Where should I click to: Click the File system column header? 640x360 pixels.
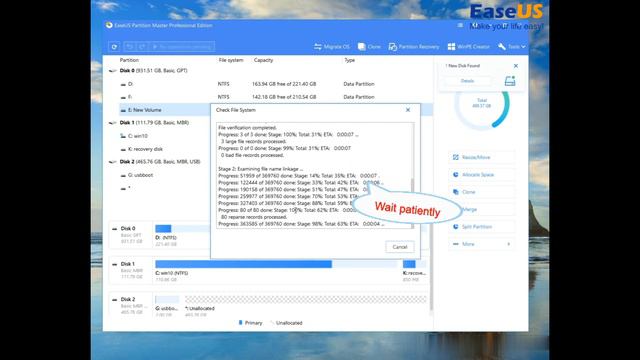[231, 60]
